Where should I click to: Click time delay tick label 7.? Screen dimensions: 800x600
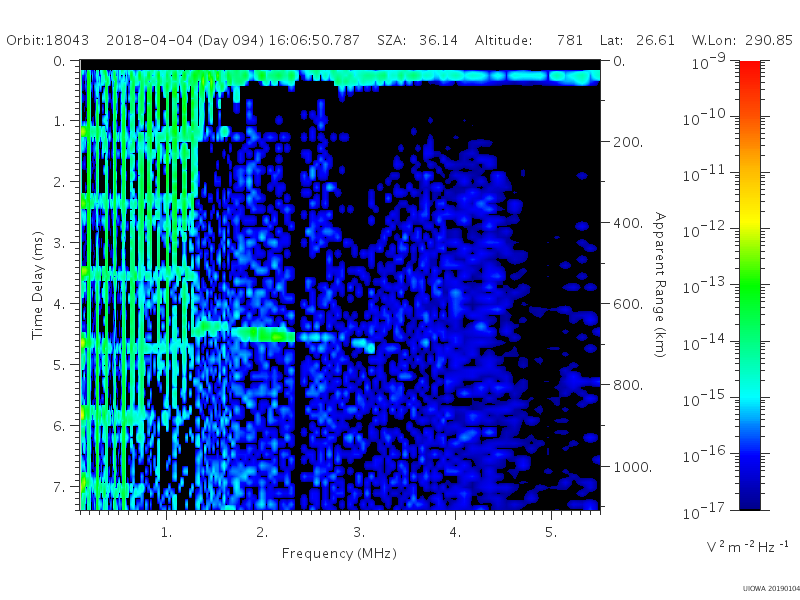pyautogui.click(x=59, y=487)
